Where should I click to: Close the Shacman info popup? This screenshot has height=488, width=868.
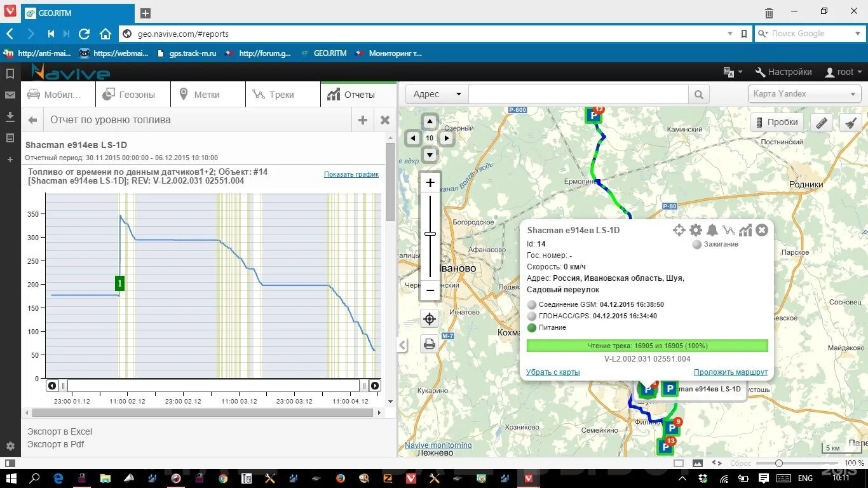762,230
